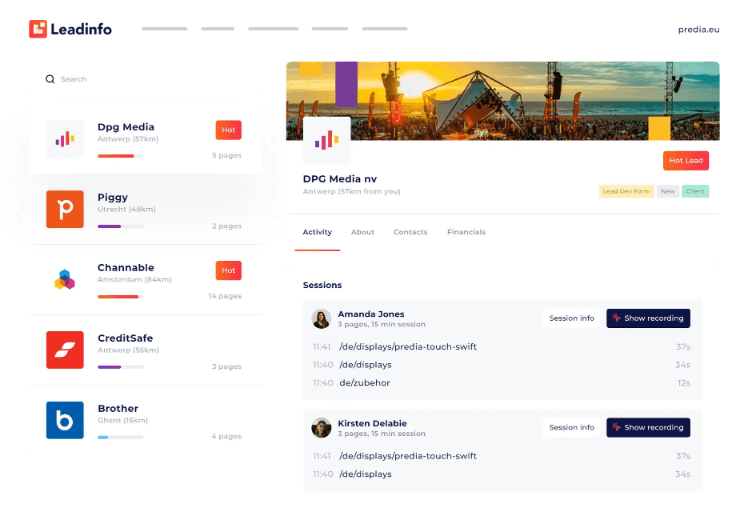Click the Hot badge on Dpg Media
Image resolution: width=741 pixels, height=518 pixels.
(x=228, y=130)
